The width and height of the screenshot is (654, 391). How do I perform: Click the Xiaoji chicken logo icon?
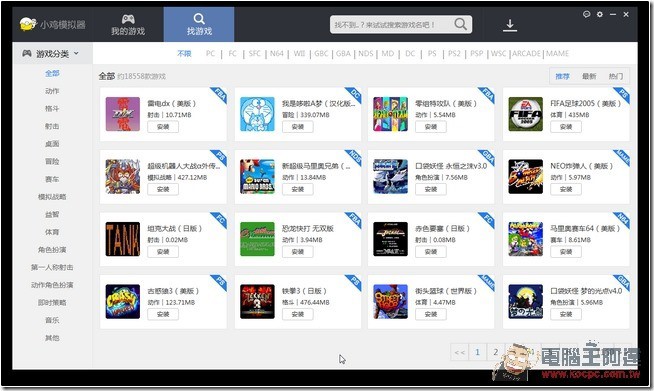point(28,24)
